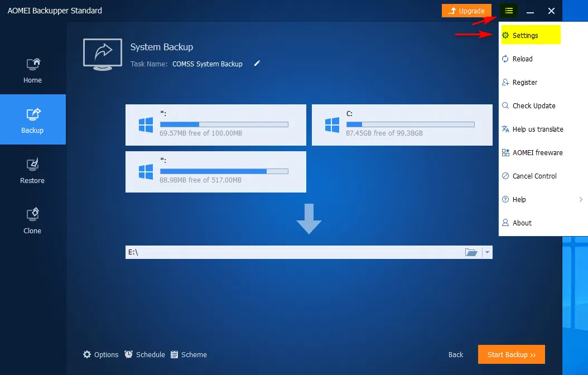Open the backup Scheme settings
This screenshot has width=588, height=375.
click(189, 355)
